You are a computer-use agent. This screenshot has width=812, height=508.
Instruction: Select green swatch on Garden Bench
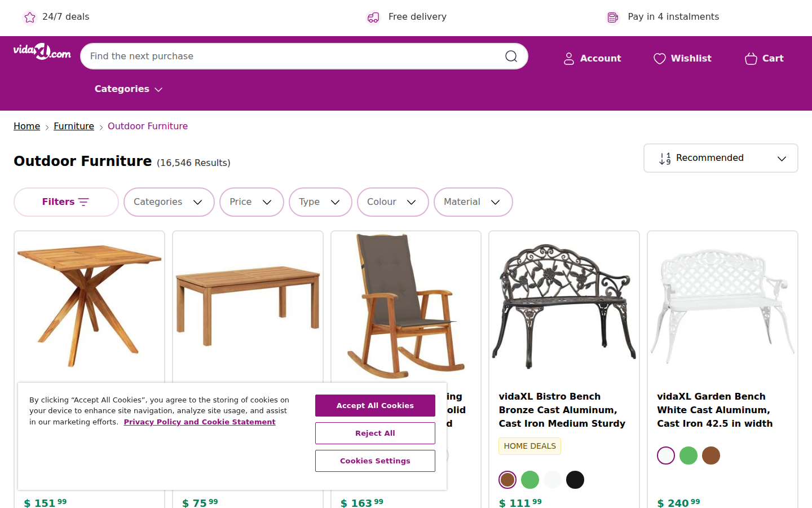689,456
